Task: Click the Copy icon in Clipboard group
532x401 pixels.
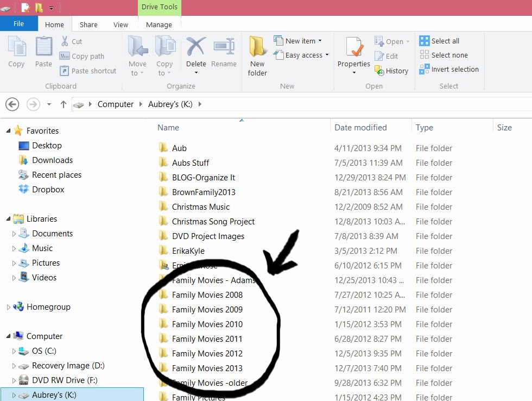Action: [17, 47]
